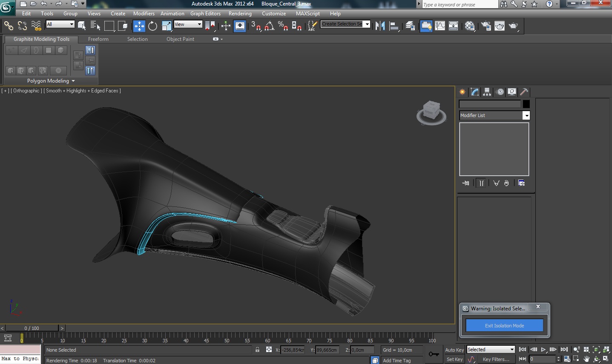Select the Select by Name tool
The height and width of the screenshot is (364, 612).
point(95,26)
